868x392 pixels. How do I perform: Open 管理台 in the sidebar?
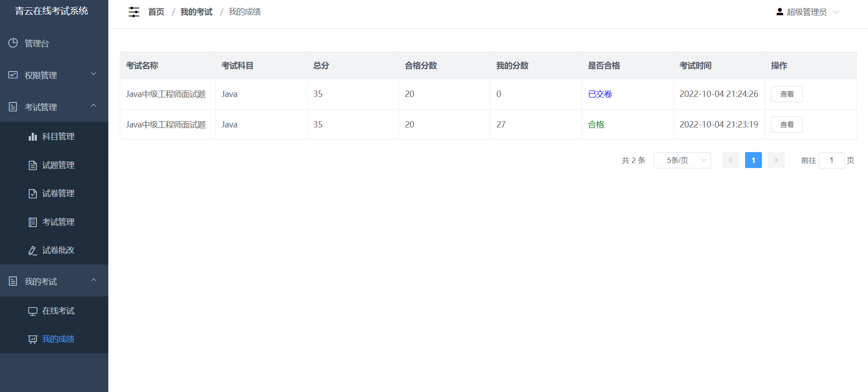[x=54, y=43]
